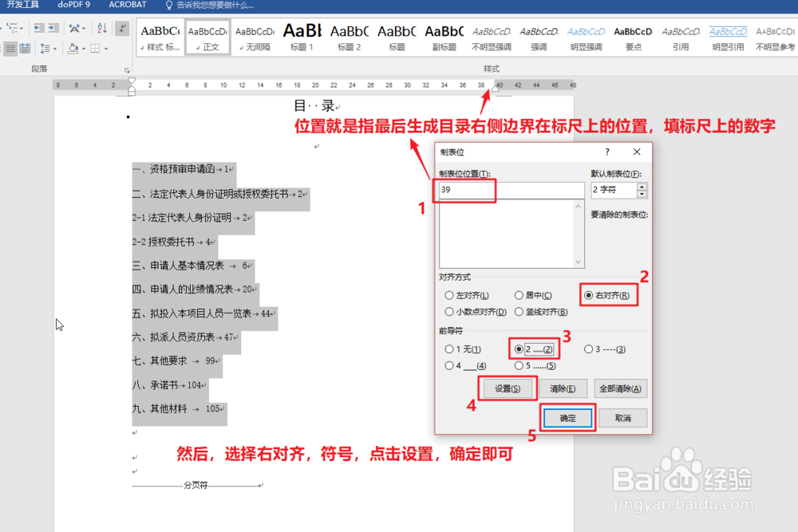
Task: Select the Decrease Indent icon
Action: click(x=39, y=26)
